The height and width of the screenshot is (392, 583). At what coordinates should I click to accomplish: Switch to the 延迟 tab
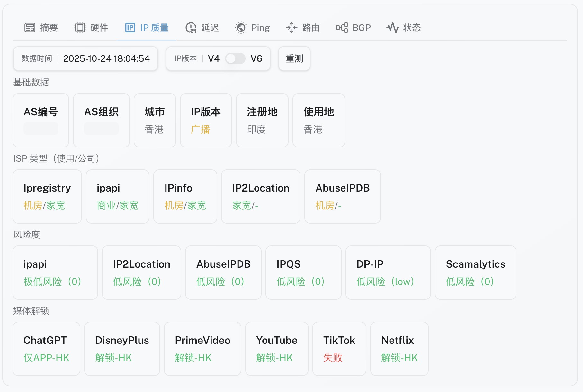pos(210,28)
